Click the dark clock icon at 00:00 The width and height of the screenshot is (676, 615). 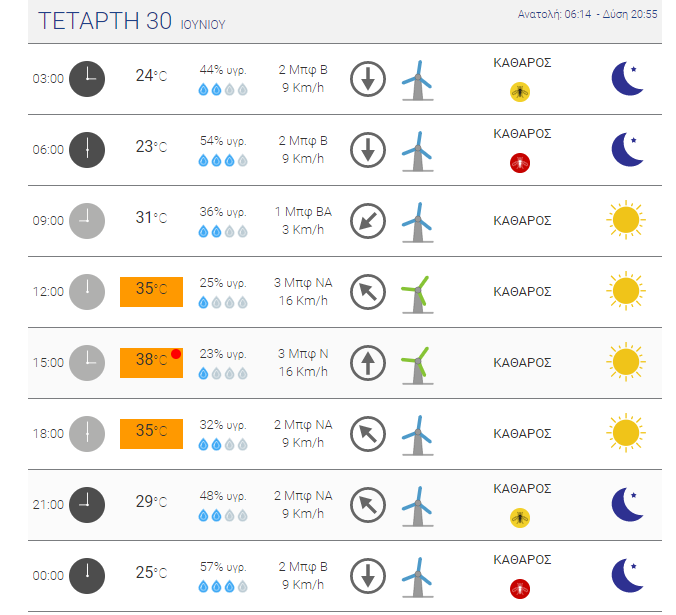point(87,576)
